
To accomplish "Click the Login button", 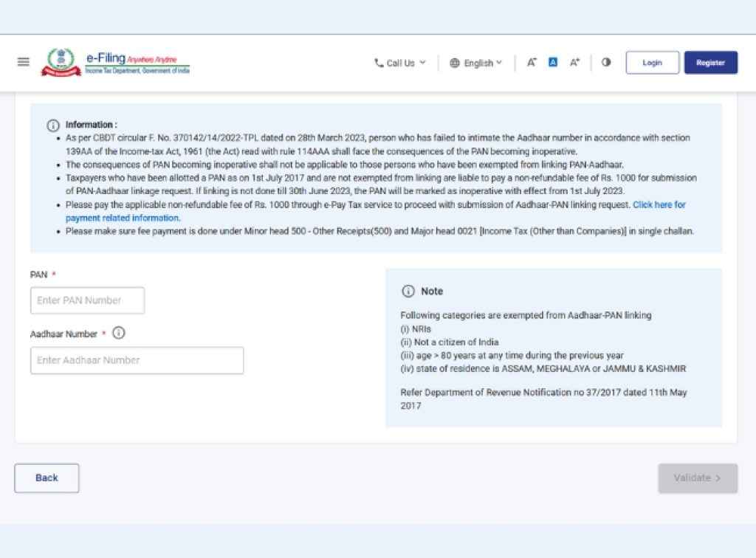I will (652, 63).
